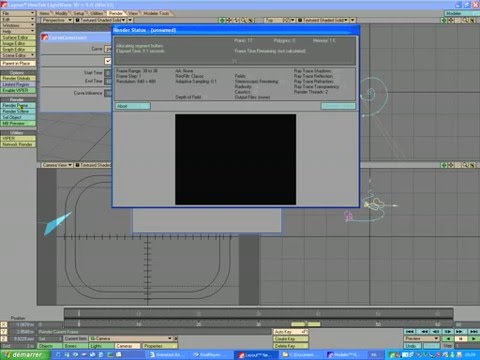
Task: Click center-view icon in lower Camera viewport header
Action: [444, 165]
